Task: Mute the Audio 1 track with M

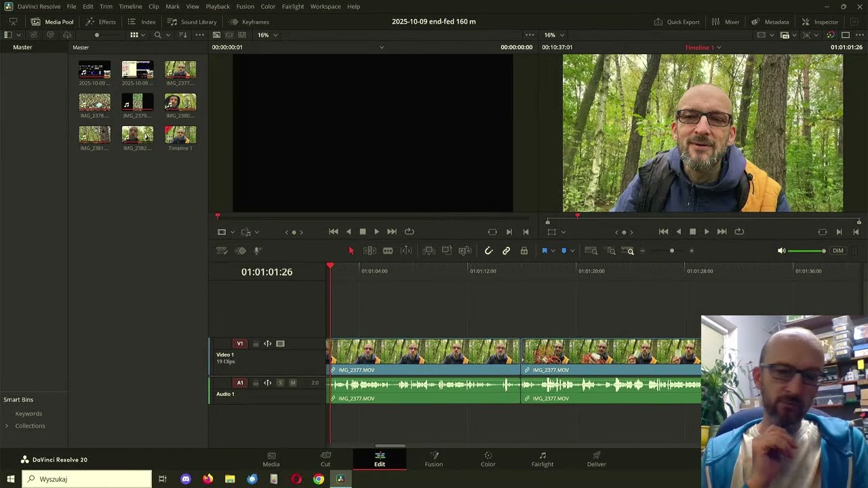Action: point(293,383)
